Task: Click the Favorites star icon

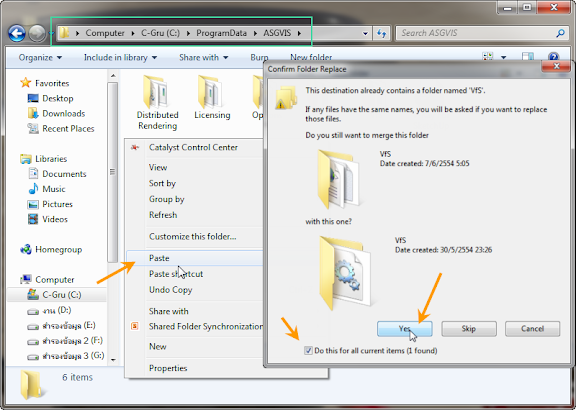Action: click(x=26, y=83)
